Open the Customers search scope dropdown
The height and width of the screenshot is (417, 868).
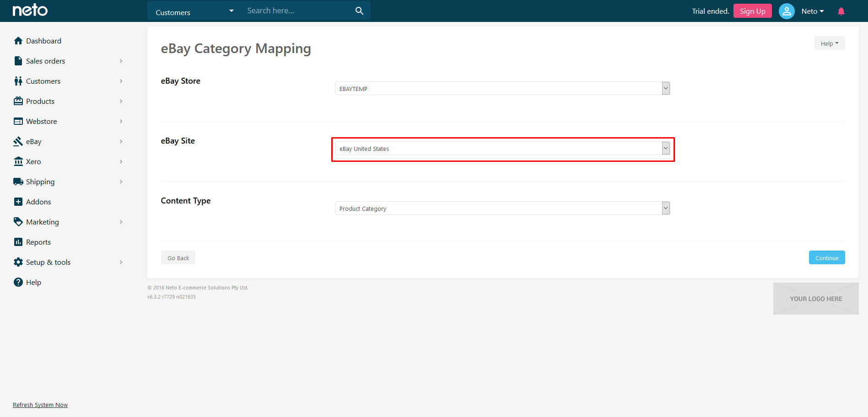click(194, 11)
